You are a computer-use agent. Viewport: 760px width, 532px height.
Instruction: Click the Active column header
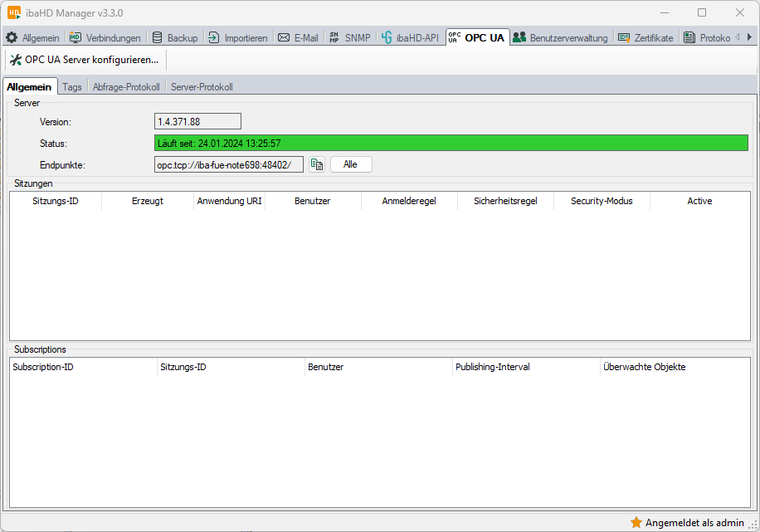click(x=699, y=201)
